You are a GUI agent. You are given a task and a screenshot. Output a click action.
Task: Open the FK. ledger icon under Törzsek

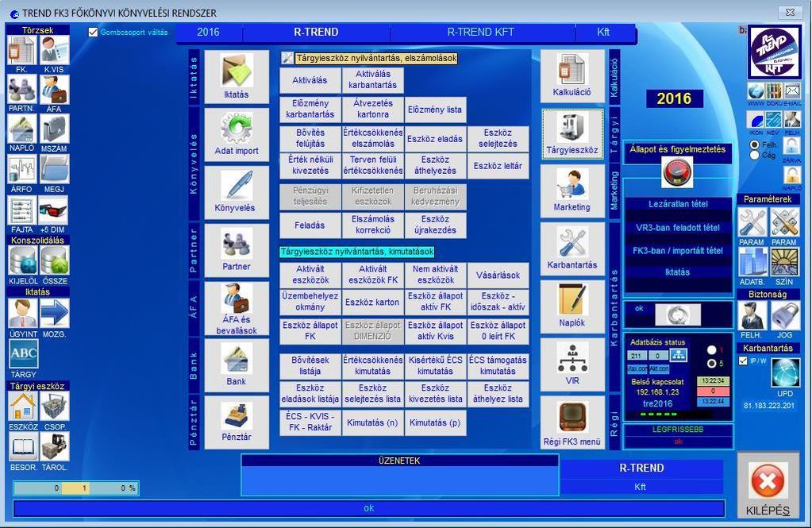tap(21, 50)
